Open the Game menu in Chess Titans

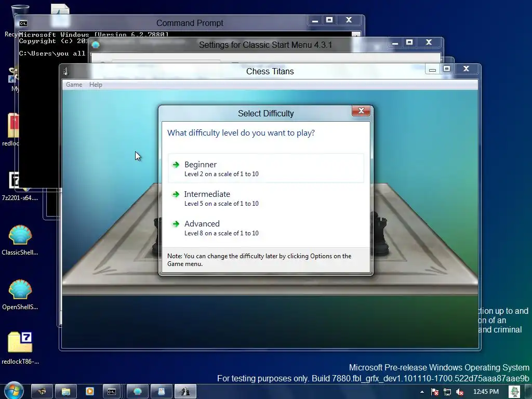[x=74, y=85]
